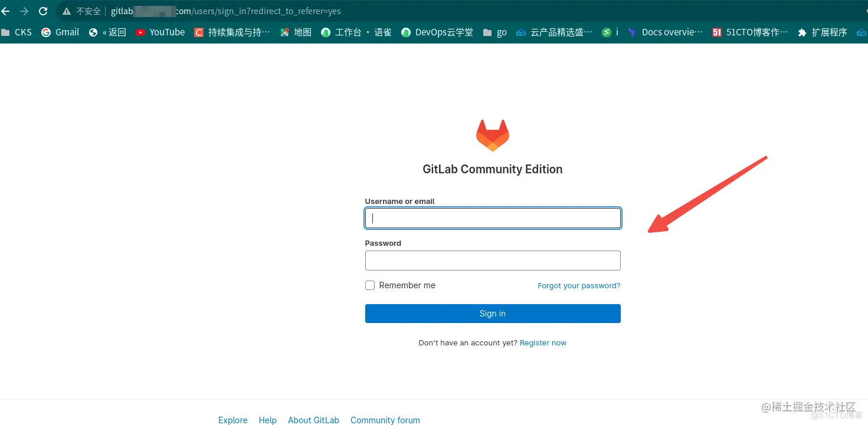Click the not-secure warning triangle icon
Viewport: 868px width, 425px height.
68,11
